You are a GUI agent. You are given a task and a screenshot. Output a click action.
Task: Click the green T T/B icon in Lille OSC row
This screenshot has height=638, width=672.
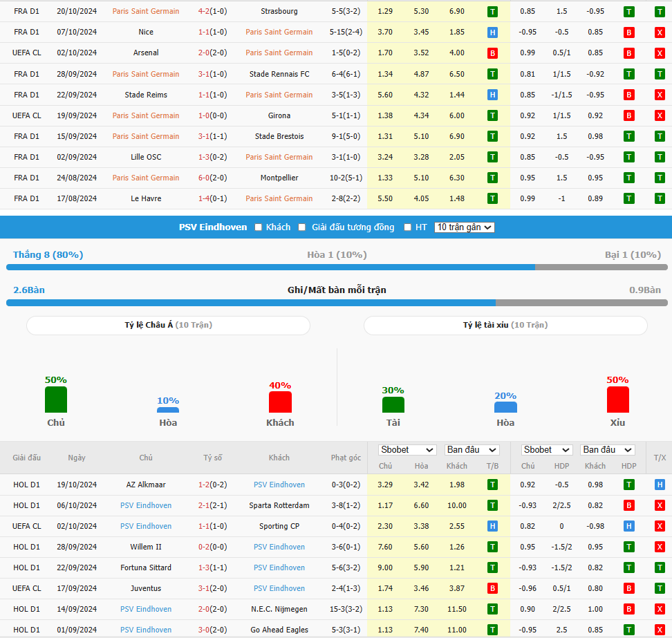coord(492,157)
